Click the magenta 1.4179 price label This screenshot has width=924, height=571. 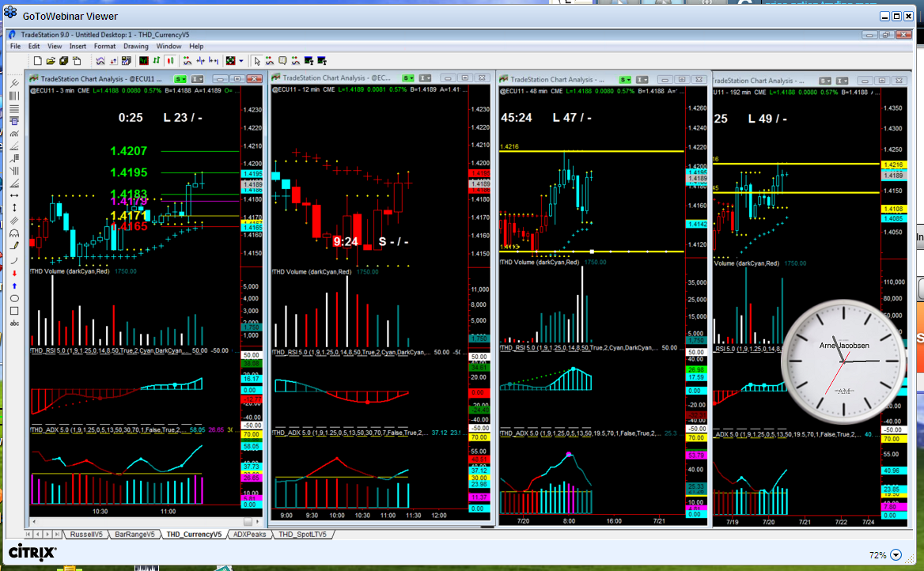129,202
